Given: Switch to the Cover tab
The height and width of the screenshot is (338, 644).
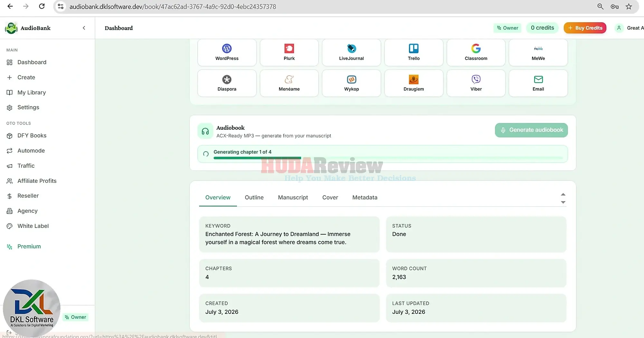Looking at the screenshot, I should point(330,197).
